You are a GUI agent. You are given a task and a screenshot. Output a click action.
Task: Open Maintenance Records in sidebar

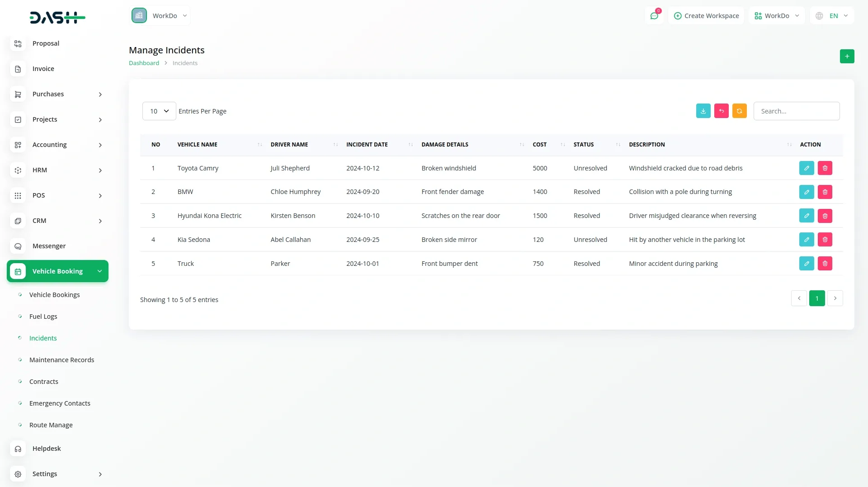(61, 360)
